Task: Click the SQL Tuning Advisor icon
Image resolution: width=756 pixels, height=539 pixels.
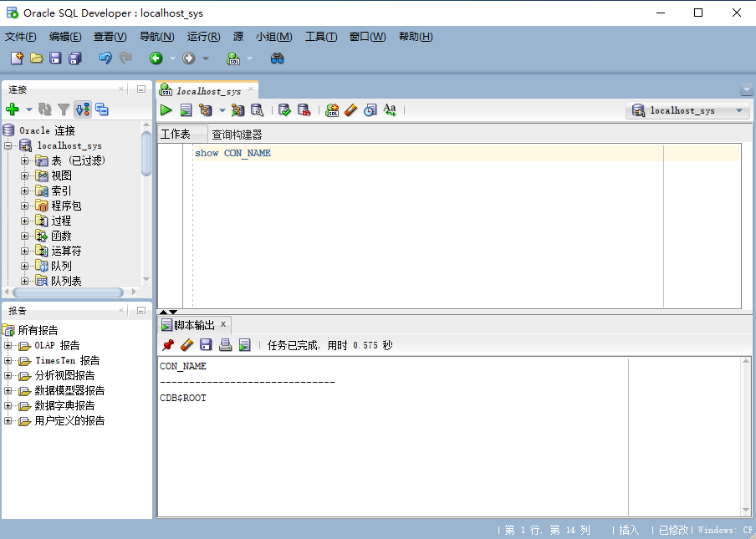Action: [x=258, y=110]
